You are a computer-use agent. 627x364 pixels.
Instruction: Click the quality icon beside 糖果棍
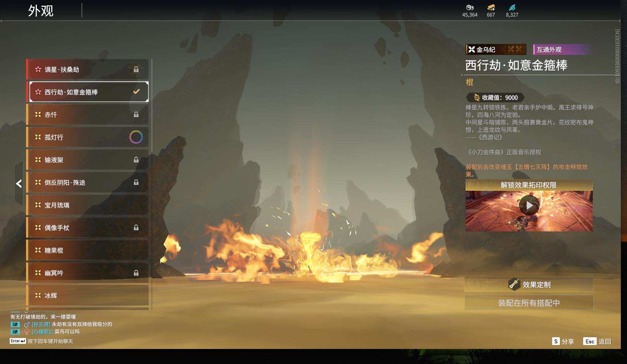tap(38, 250)
